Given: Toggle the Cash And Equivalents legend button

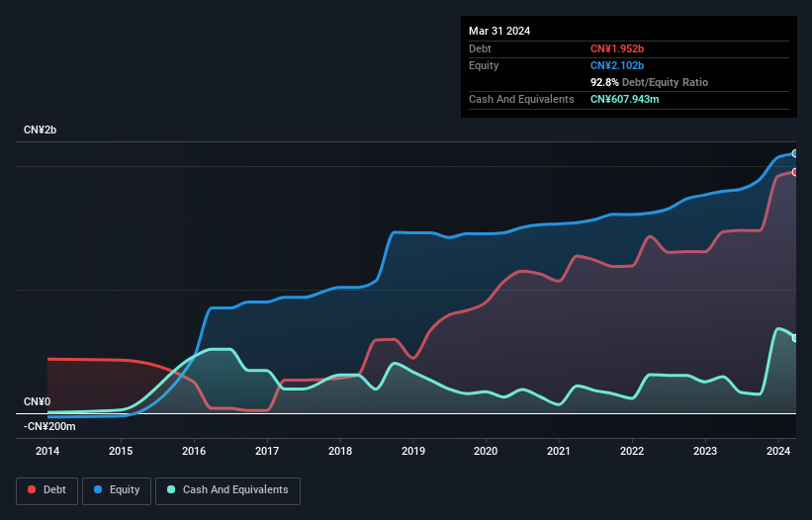Looking at the screenshot, I should point(227,490).
